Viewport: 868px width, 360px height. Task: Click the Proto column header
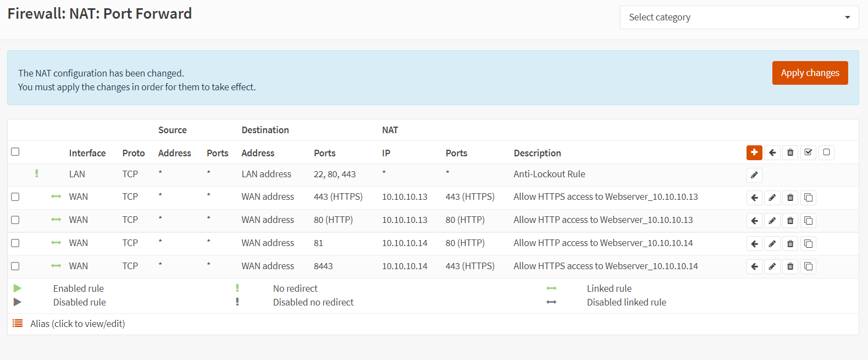[x=134, y=153]
